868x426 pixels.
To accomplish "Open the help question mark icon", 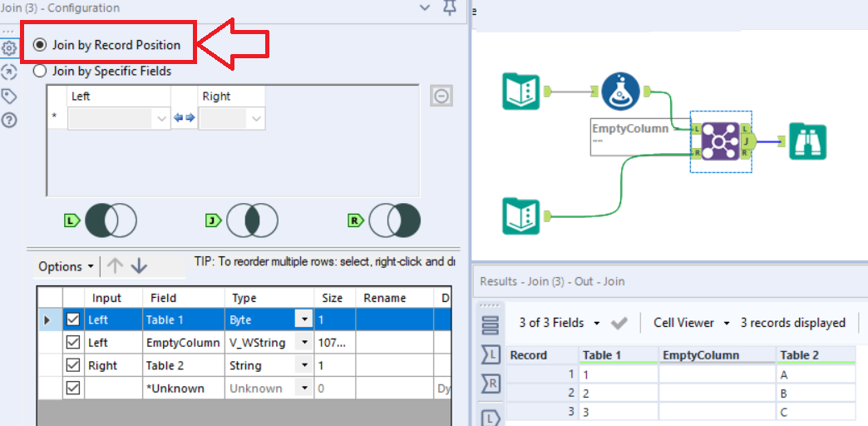I will pos(9,120).
